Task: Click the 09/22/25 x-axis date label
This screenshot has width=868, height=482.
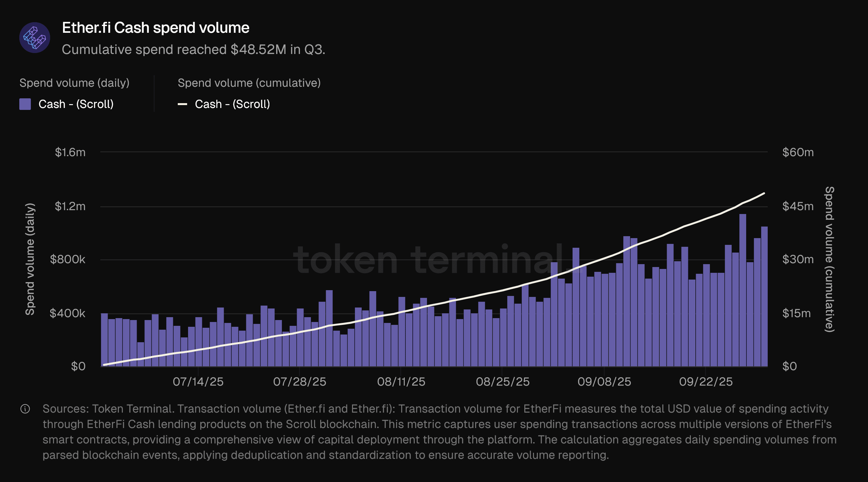Action: 706,382
